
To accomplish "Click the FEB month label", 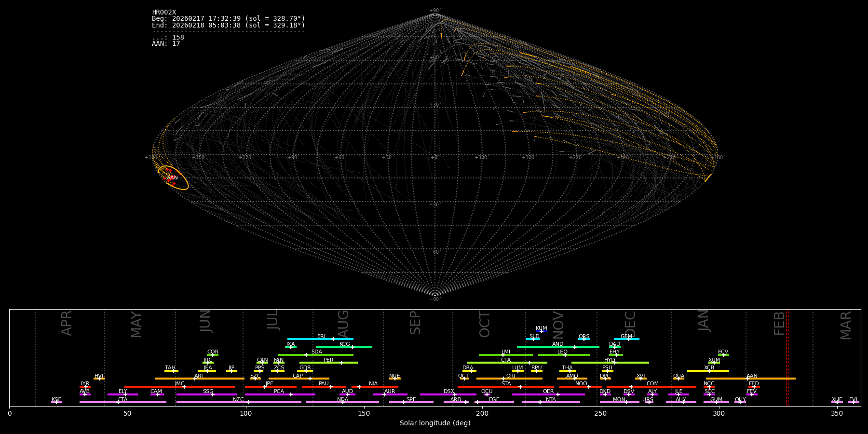I will click(x=779, y=324).
